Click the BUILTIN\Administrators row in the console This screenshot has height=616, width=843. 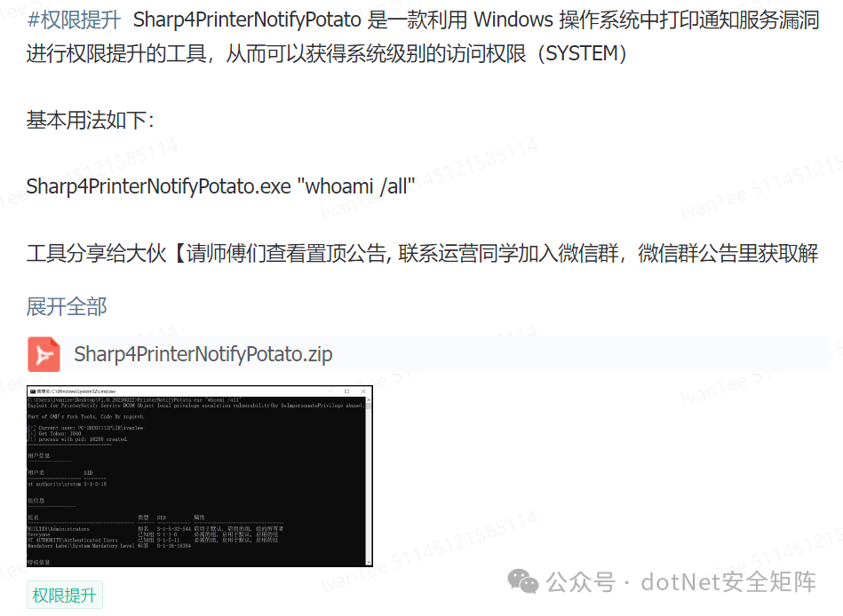click(x=155, y=529)
